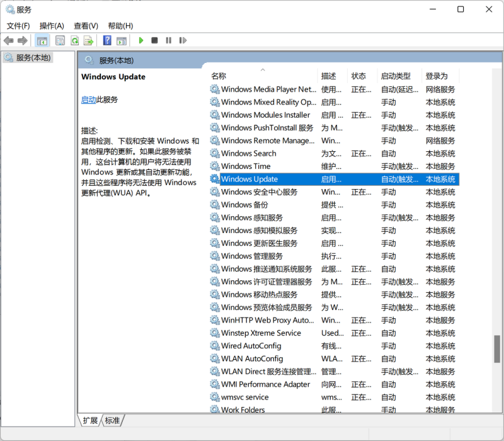The image size is (504, 441).
Task: Click gear icon of Windows Update service
Action: [x=214, y=179]
